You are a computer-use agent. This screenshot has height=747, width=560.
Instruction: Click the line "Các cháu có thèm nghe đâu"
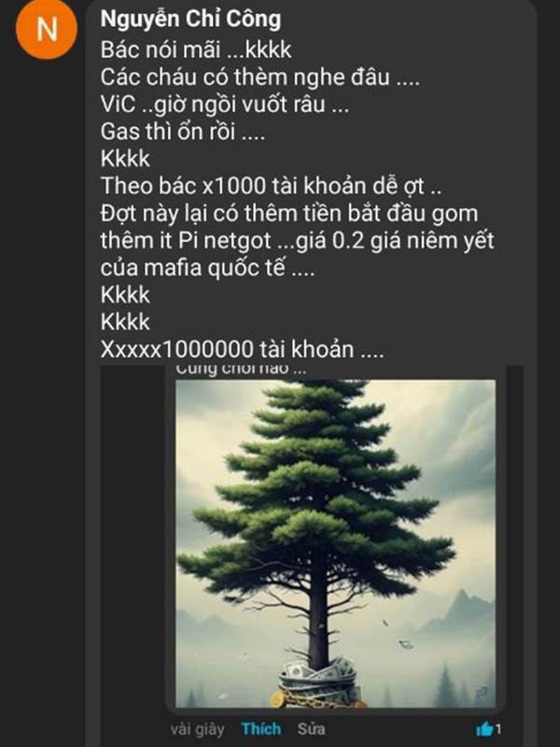coord(260,77)
